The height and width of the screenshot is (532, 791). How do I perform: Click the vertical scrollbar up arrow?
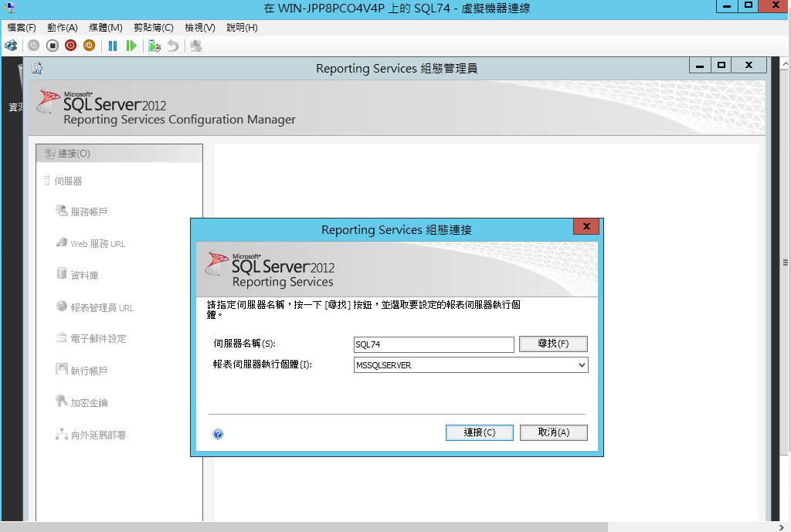pos(786,65)
